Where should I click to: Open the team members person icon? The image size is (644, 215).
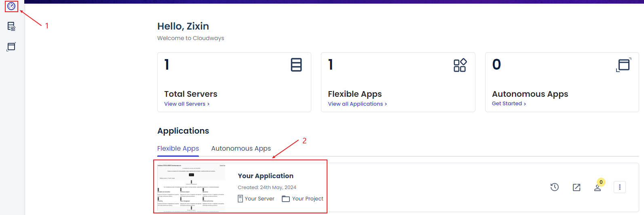[598, 188]
